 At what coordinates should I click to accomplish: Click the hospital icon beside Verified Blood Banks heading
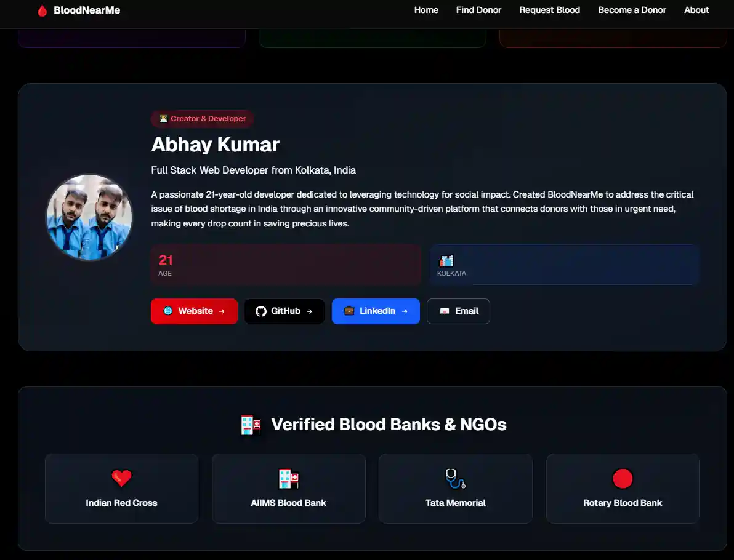click(x=250, y=425)
